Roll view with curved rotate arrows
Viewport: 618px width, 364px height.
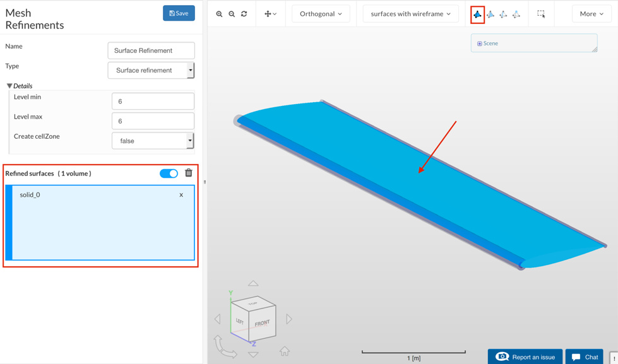pyautogui.click(x=225, y=347)
